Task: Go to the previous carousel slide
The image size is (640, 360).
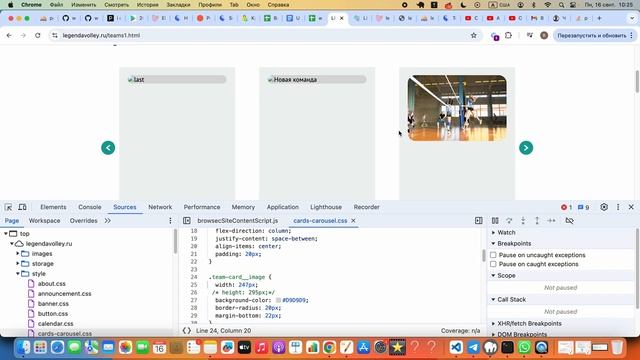Action: pos(108,148)
